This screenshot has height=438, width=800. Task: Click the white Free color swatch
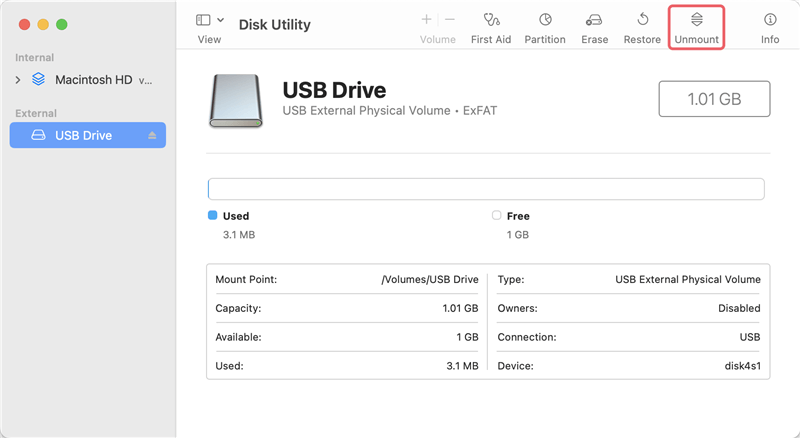pos(496,215)
